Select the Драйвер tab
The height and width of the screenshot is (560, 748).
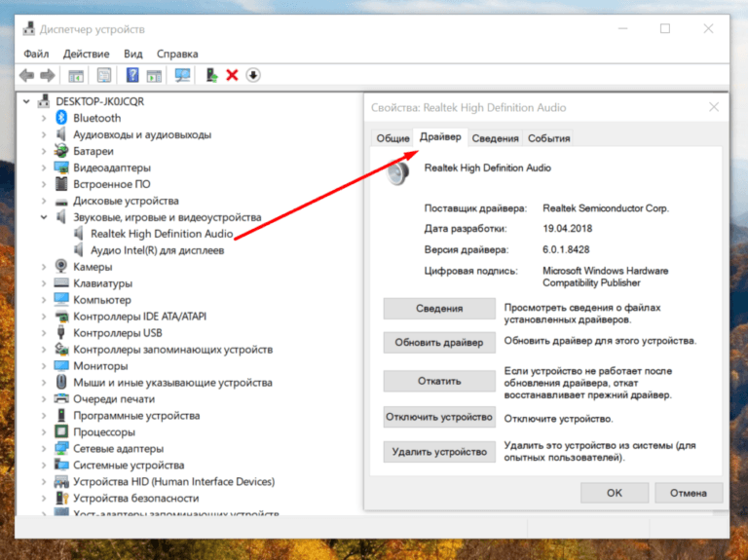(440, 137)
